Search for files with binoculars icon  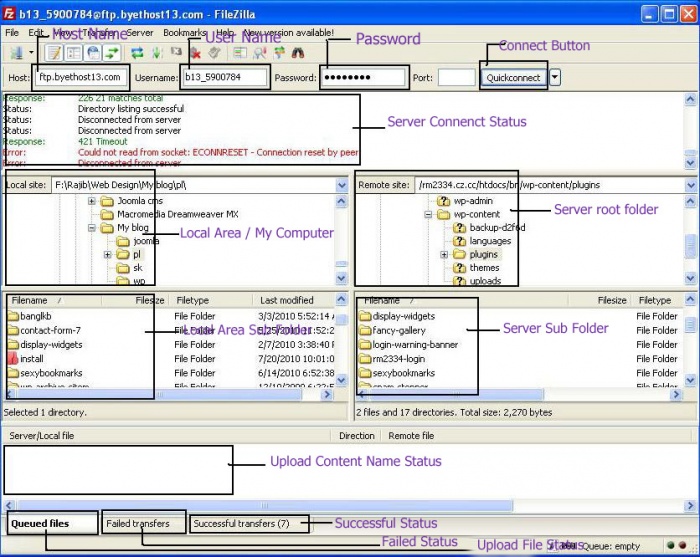[298, 53]
